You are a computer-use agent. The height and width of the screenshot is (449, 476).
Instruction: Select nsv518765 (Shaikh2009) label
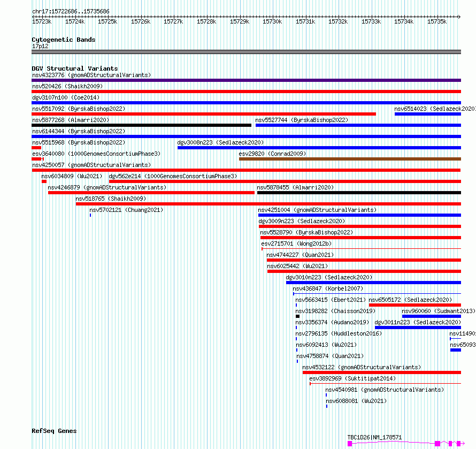(111, 199)
